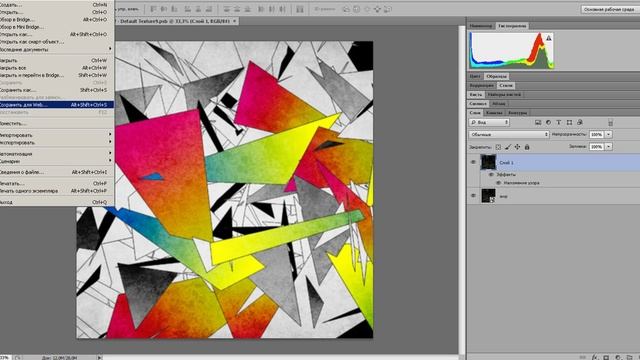Open the Основная рабочая среда workspace dropdown
Viewport: 640px width, 360px height.
pyautogui.click(x=610, y=9)
